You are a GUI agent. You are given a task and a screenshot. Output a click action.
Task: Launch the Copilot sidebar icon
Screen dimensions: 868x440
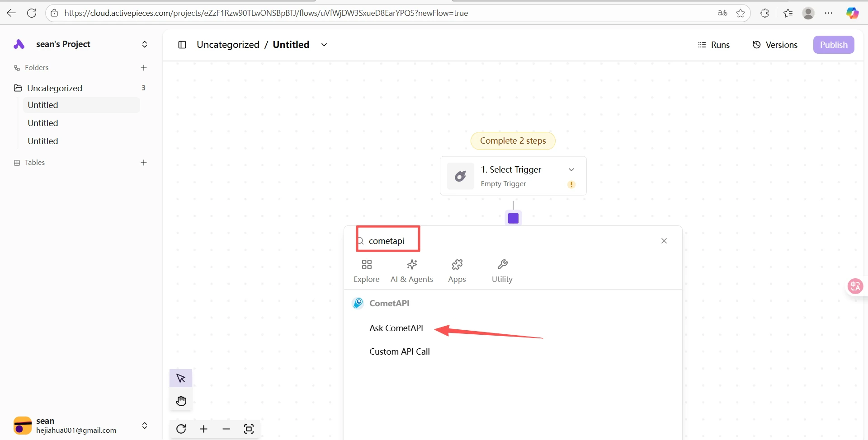[852, 13]
